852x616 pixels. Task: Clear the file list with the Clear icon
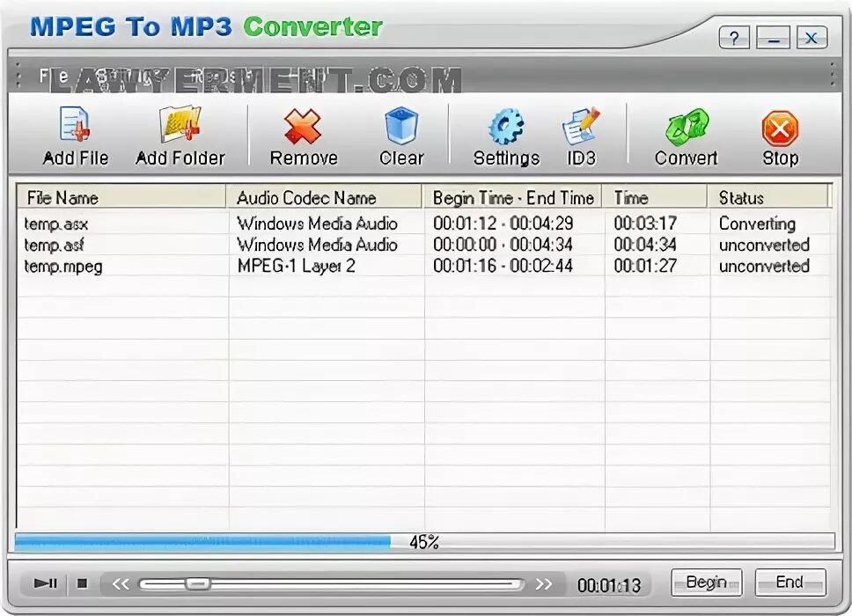401,126
